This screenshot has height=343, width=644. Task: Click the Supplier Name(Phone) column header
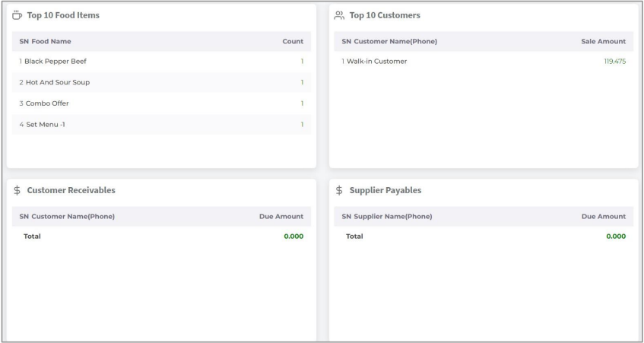click(393, 217)
